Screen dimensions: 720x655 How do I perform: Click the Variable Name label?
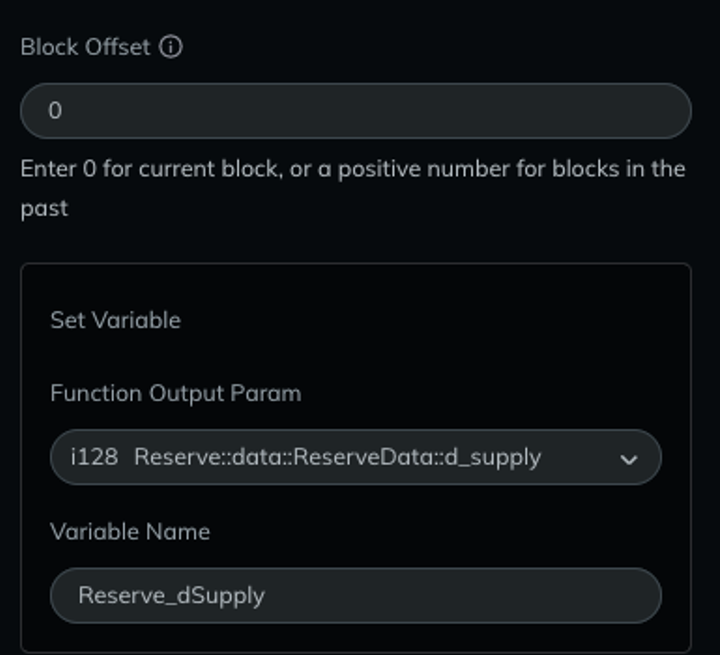click(130, 532)
